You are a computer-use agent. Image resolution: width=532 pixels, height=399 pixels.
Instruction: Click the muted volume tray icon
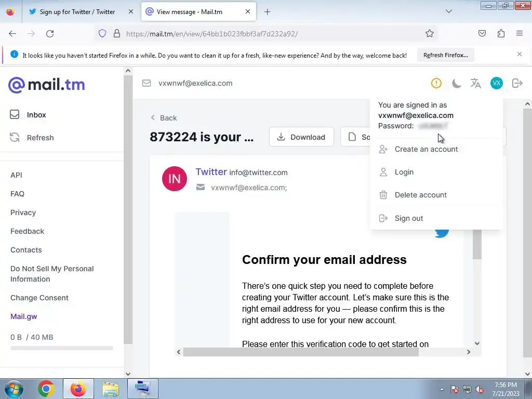(x=480, y=390)
